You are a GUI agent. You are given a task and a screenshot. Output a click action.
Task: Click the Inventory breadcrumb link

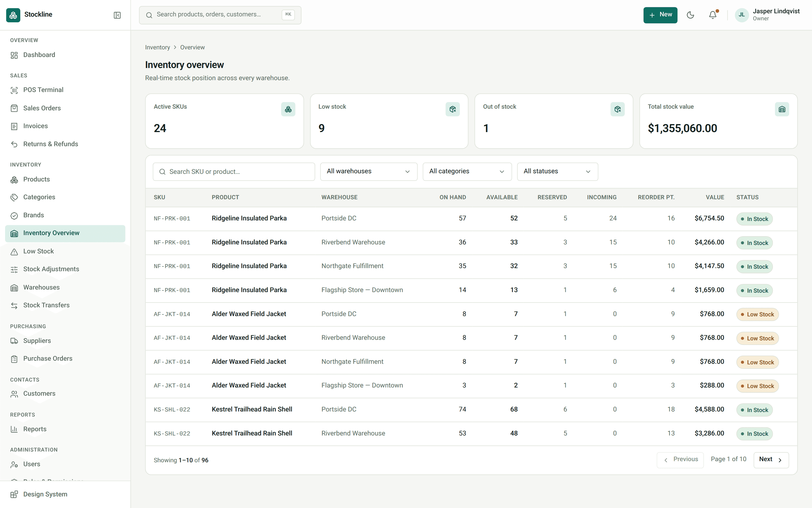click(157, 47)
